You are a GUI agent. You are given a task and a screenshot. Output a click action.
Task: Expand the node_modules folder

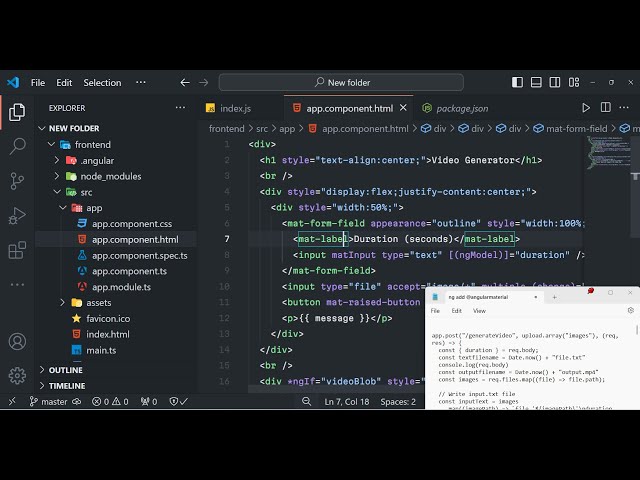tap(110, 177)
